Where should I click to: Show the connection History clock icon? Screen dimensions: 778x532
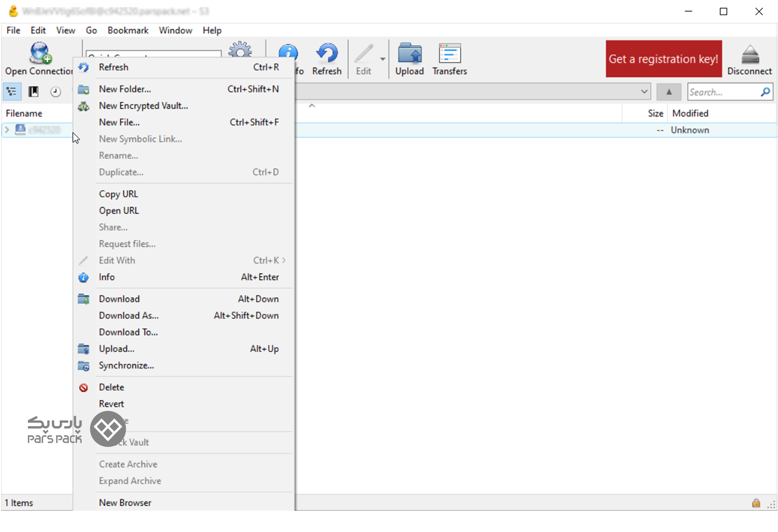click(x=55, y=92)
